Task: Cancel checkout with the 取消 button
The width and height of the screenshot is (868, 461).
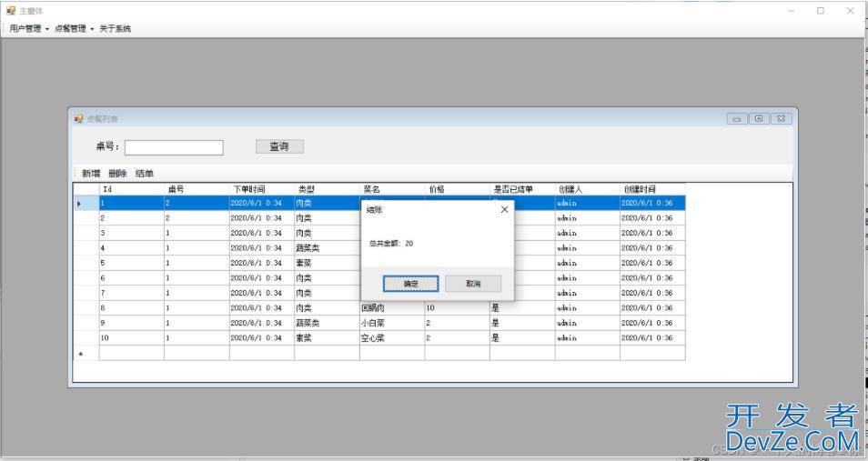Action: [x=473, y=284]
